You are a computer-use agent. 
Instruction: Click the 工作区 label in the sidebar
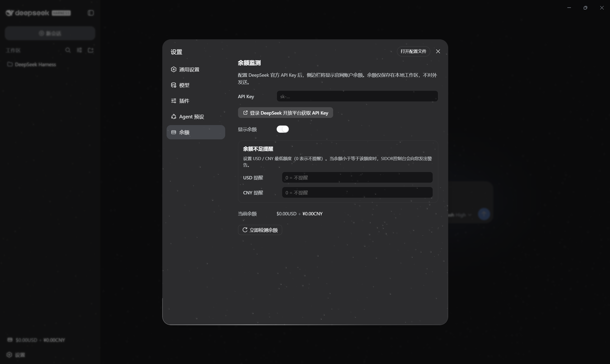pos(13,51)
